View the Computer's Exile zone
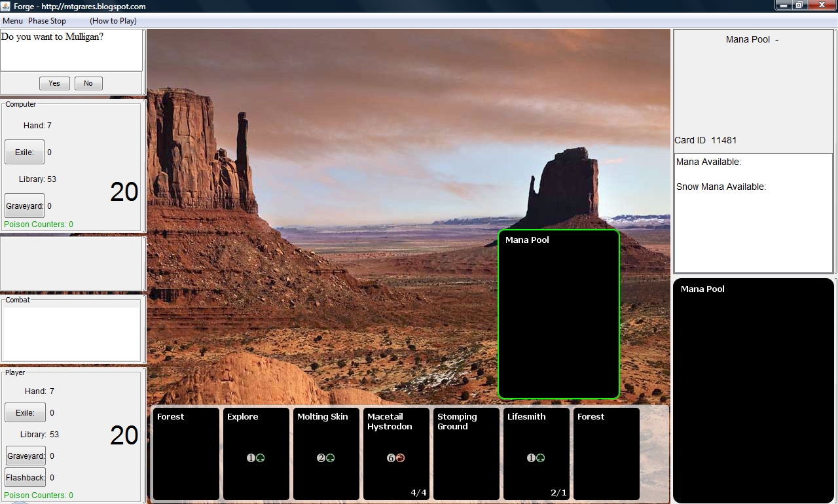This screenshot has width=838, height=504. (24, 153)
